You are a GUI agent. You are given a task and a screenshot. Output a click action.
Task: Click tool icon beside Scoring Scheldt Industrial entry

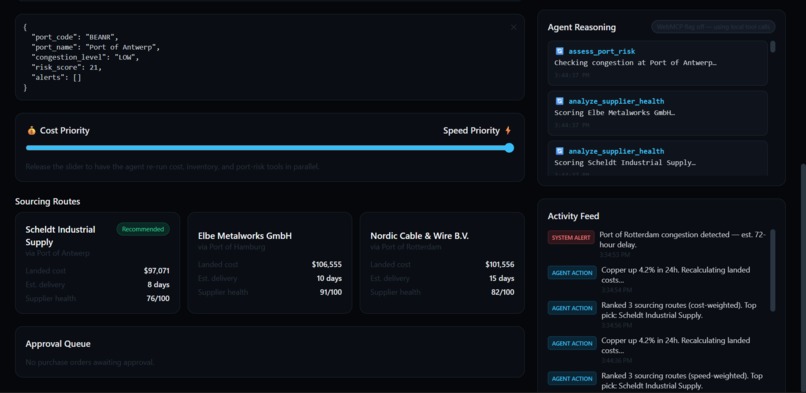(x=559, y=151)
